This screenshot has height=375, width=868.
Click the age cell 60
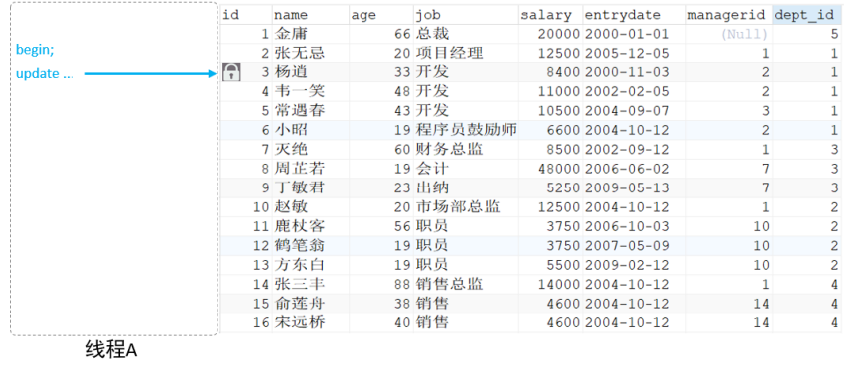click(x=381, y=150)
